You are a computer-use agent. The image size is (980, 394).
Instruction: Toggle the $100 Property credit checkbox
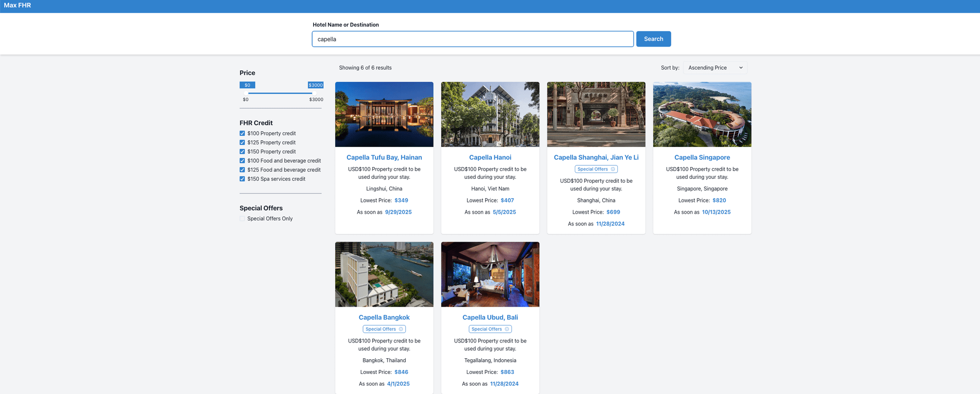pyautogui.click(x=242, y=133)
